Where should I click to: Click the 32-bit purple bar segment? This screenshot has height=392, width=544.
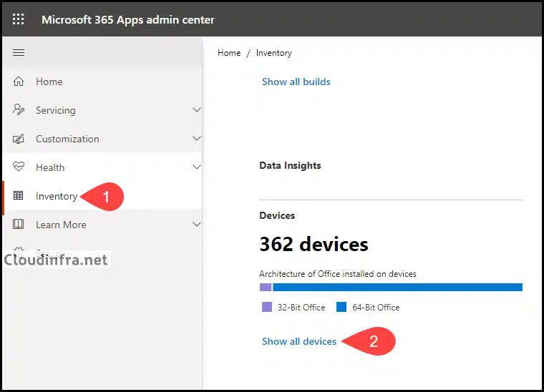266,287
